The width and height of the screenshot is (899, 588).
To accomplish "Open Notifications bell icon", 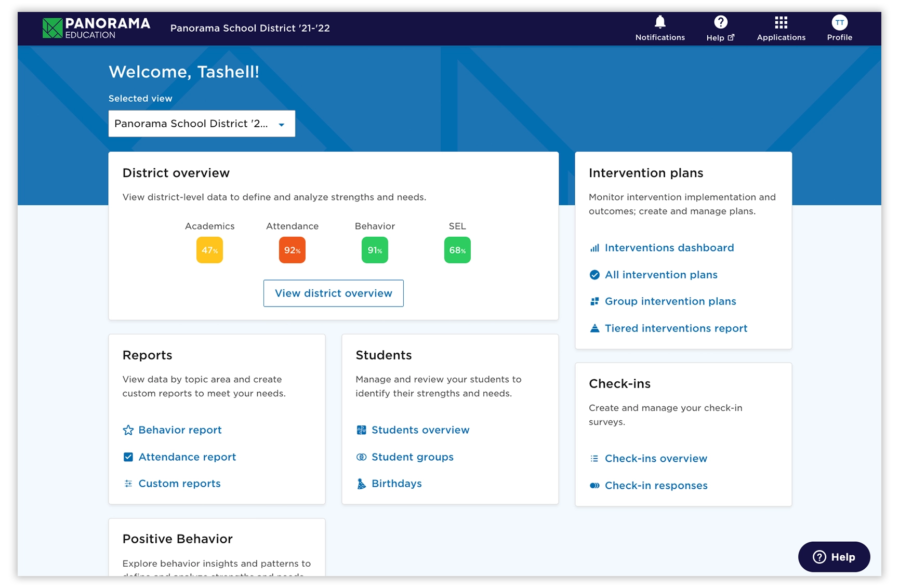I will pyautogui.click(x=660, y=22).
